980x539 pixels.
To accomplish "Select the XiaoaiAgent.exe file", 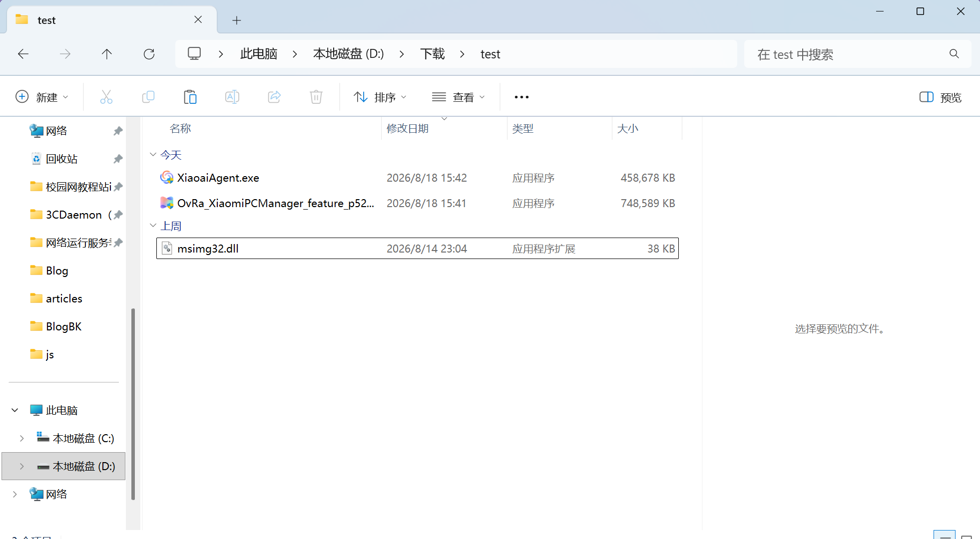I will click(418, 178).
